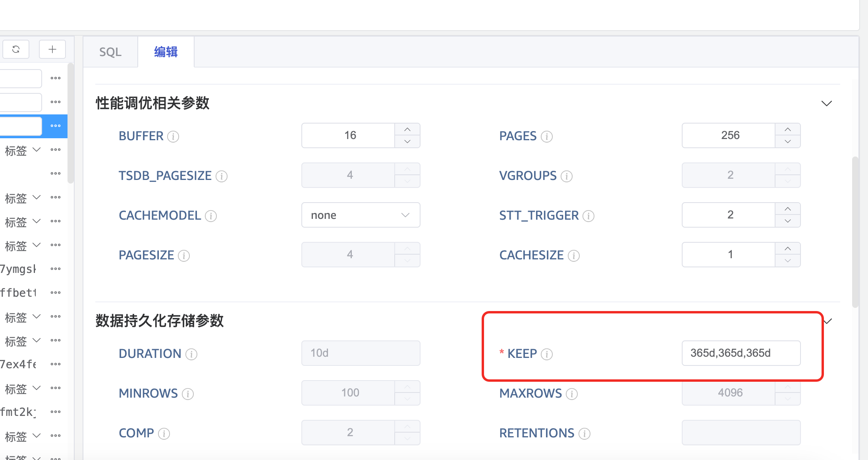This screenshot has height=460, width=868.
Task: Click the CACHEMODEL info icon
Action: click(211, 216)
